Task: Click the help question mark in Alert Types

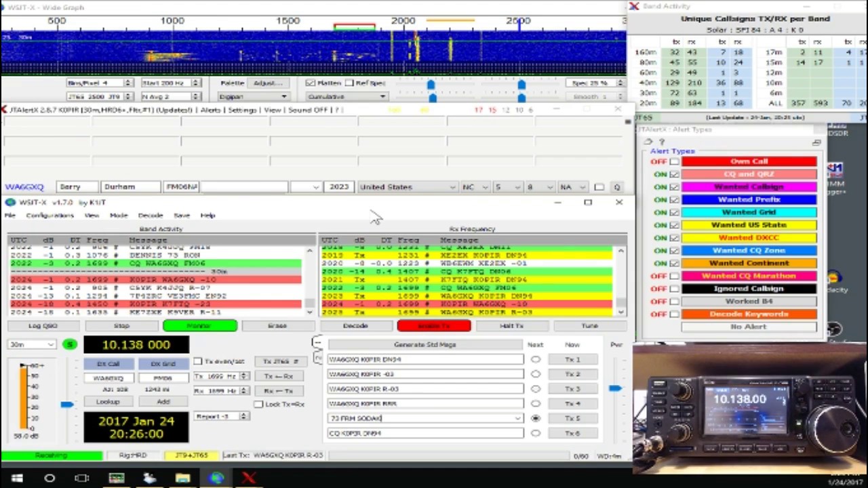Action: 661,142
